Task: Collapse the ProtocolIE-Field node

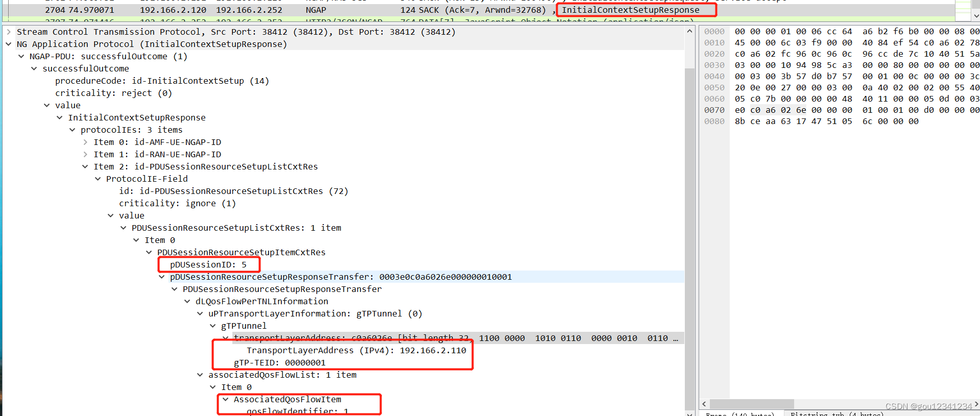Action: tap(98, 179)
